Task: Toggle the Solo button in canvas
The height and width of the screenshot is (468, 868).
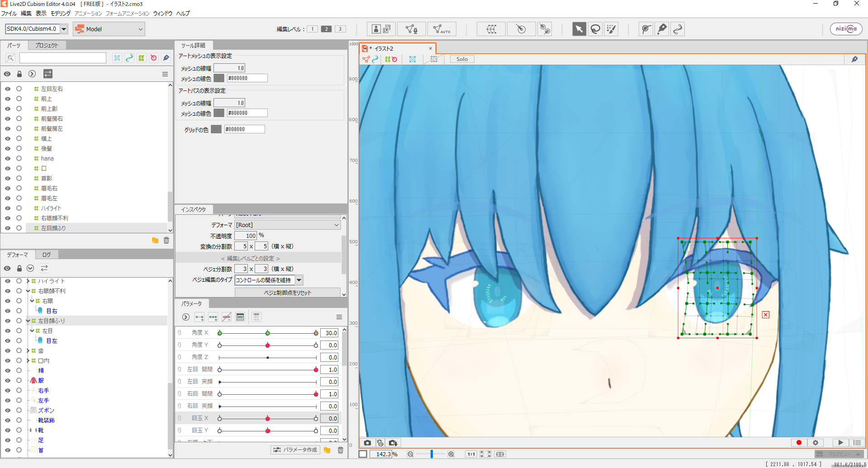Action: coord(462,59)
